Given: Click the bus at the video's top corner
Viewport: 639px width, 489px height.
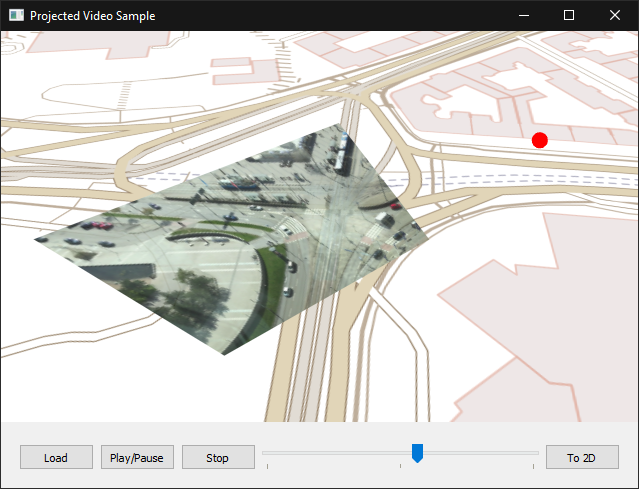Looking at the screenshot, I should click(x=341, y=150).
